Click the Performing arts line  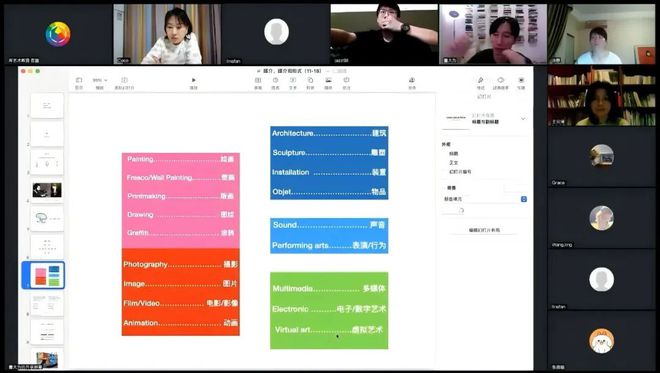point(329,245)
